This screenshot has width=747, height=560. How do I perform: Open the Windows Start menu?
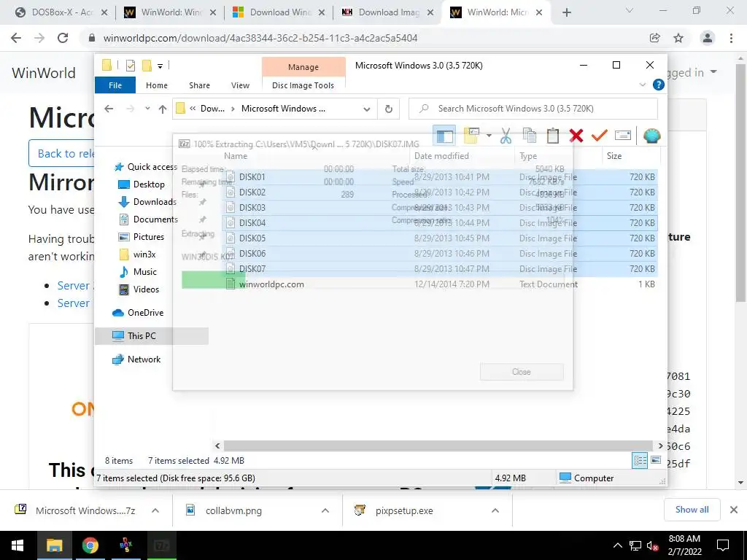tap(18, 545)
